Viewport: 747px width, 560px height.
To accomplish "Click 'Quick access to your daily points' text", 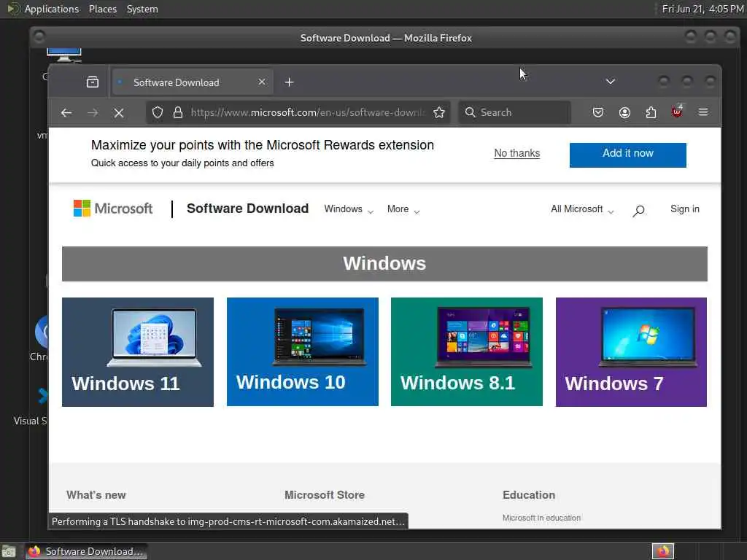I will point(182,163).
